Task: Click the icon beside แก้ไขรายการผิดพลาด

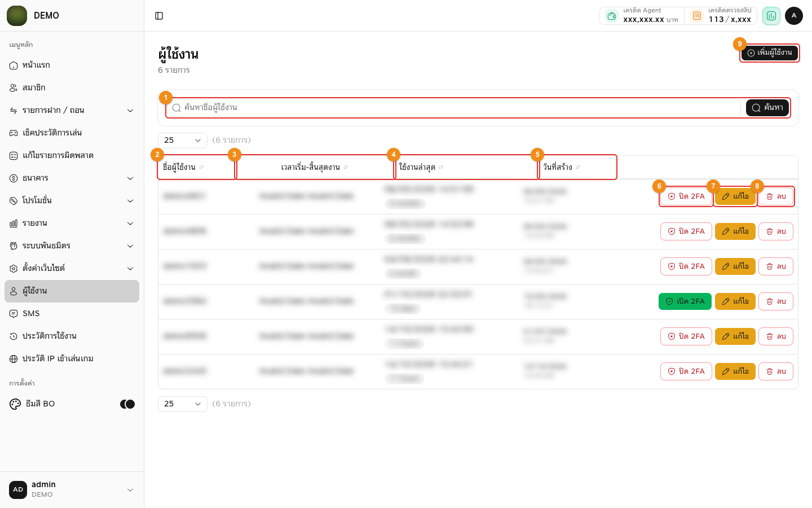Action: click(x=14, y=156)
